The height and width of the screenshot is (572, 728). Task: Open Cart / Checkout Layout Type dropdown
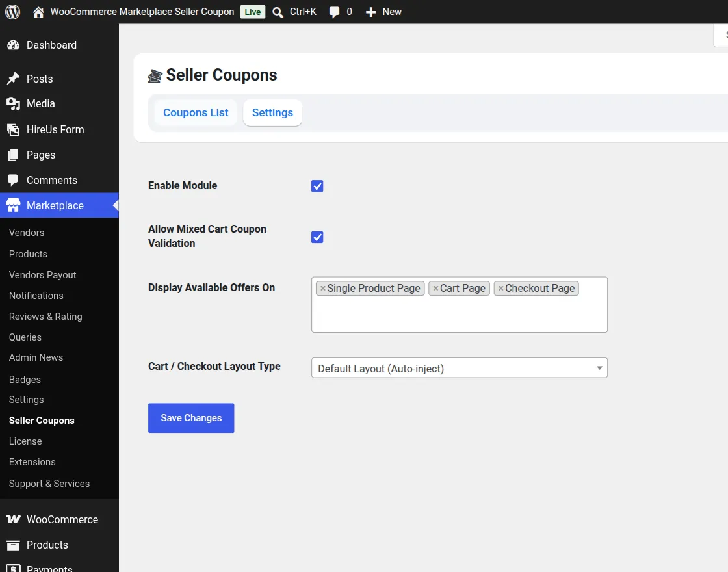click(x=459, y=368)
